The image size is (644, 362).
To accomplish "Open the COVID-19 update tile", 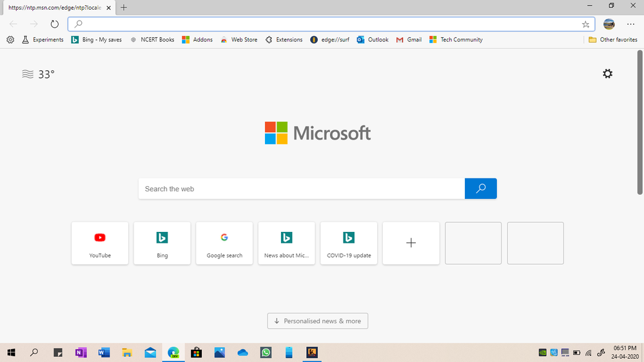I will [349, 243].
